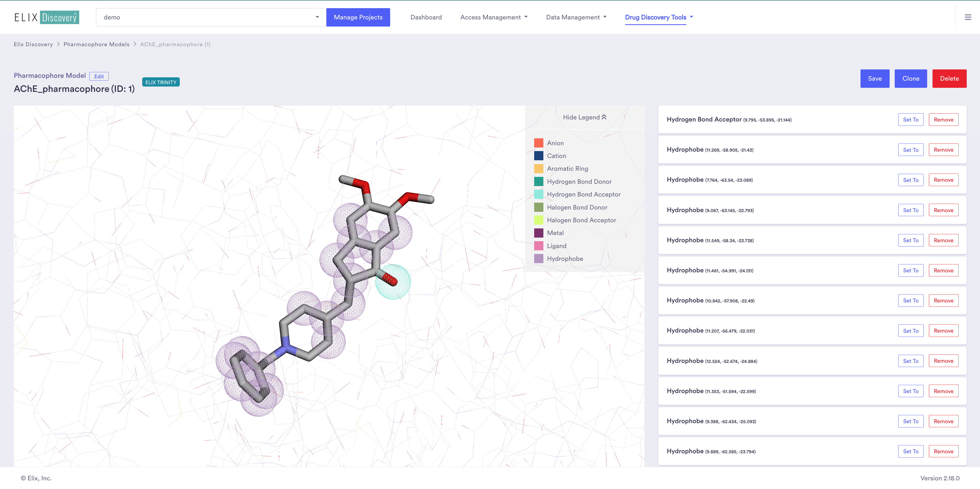Viewport: 980px width, 489px height.
Task: Open the demo project dropdown
Action: pos(211,18)
